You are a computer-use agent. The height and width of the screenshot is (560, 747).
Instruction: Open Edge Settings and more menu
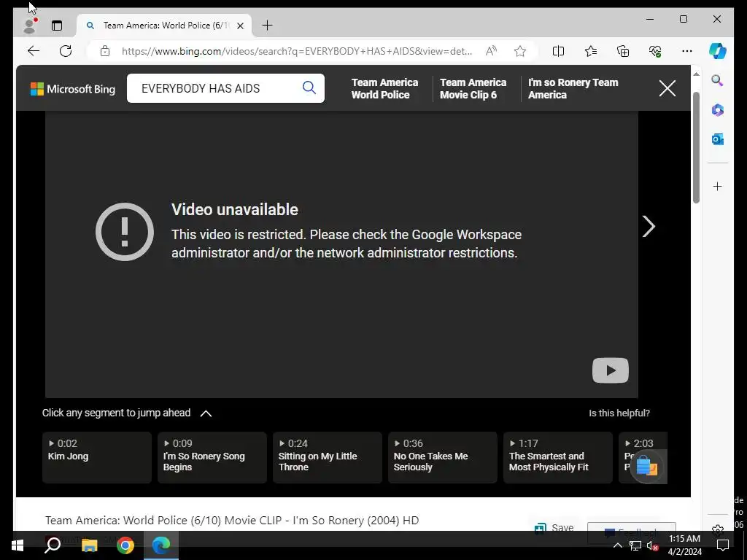click(x=687, y=51)
